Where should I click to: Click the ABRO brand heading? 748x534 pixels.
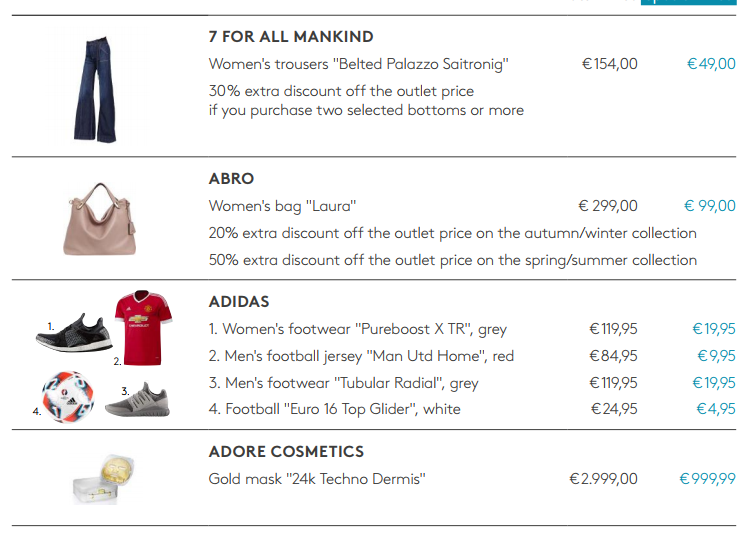(231, 179)
